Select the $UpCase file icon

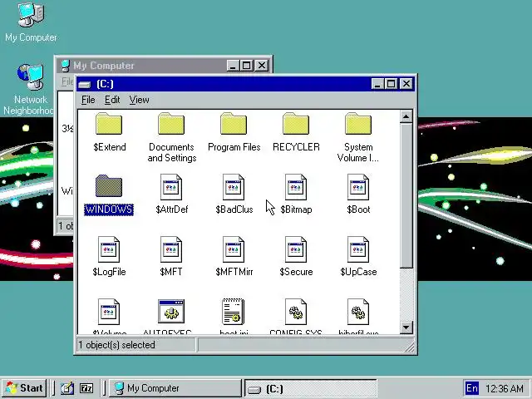358,249
